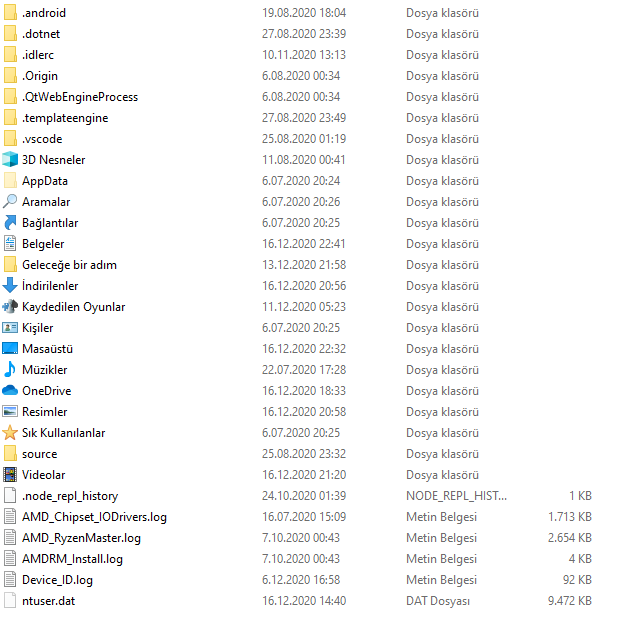617x641 pixels.
Task: Select the 3D Nesneler name
Action: click(54, 160)
